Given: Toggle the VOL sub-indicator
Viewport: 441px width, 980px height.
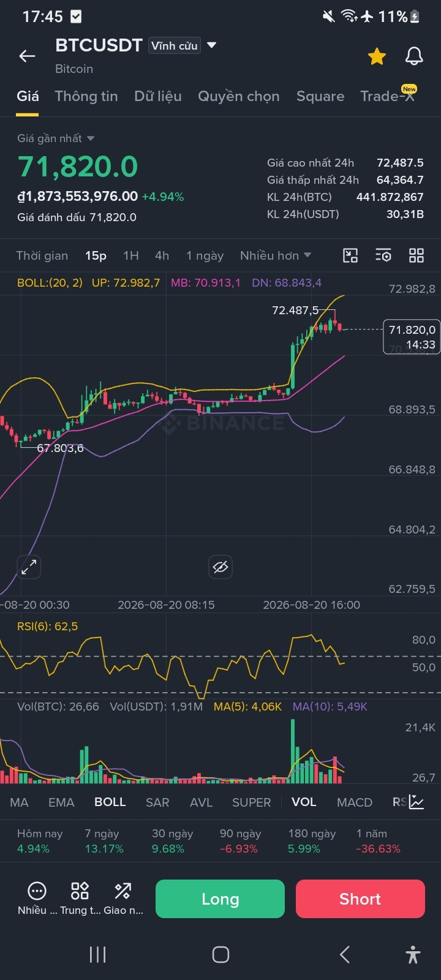Looking at the screenshot, I should (x=304, y=802).
